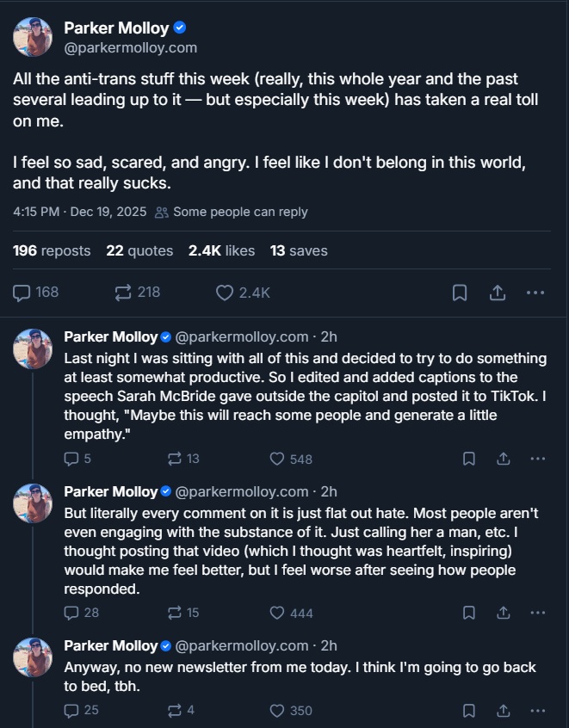Open more options on the newsletter reply

click(538, 711)
